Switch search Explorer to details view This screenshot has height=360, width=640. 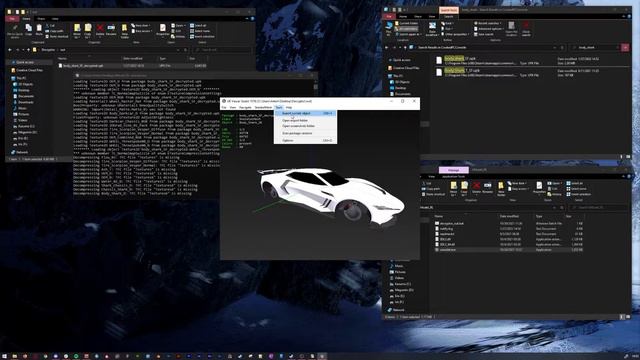tap(622, 157)
